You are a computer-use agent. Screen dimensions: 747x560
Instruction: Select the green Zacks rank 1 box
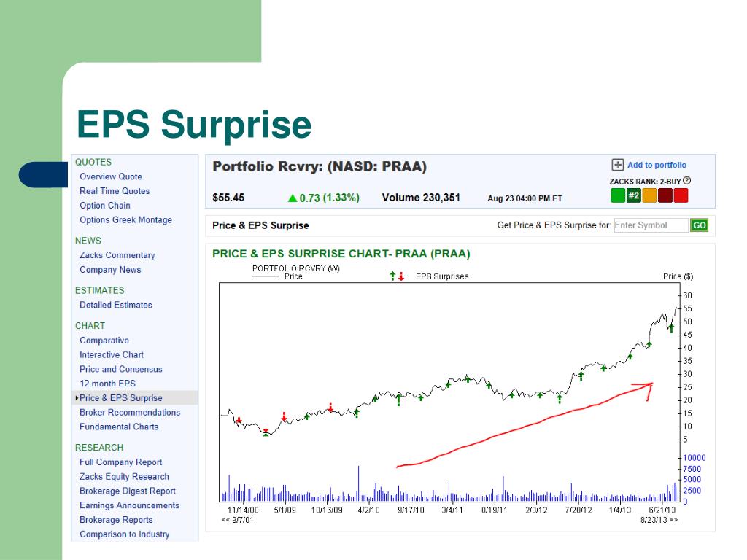(x=618, y=195)
